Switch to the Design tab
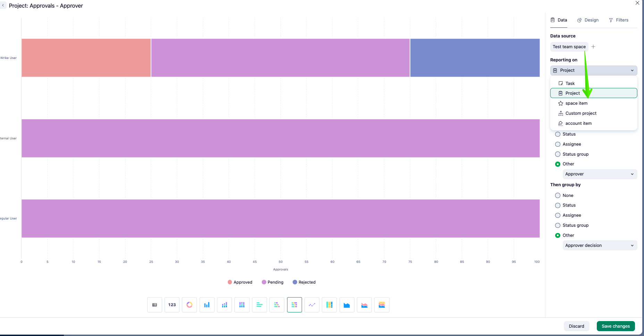This screenshot has height=336, width=644. (x=588, y=20)
